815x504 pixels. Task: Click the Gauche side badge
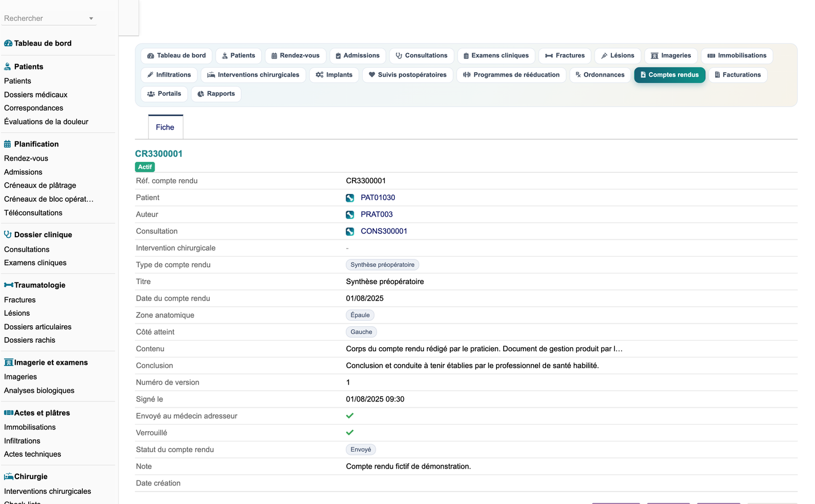[361, 332]
